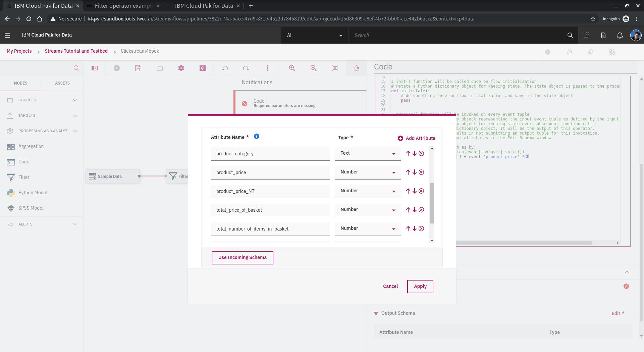Open a new browser tab

[x=251, y=6]
